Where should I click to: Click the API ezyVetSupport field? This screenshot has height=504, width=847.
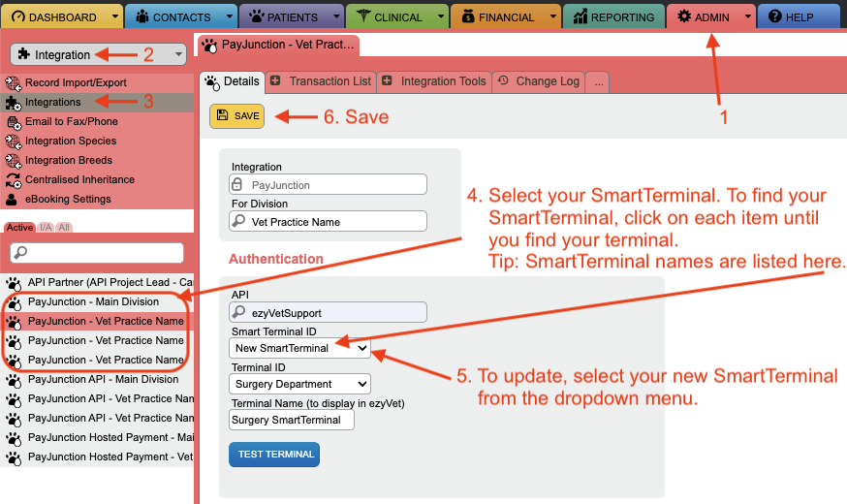328,312
